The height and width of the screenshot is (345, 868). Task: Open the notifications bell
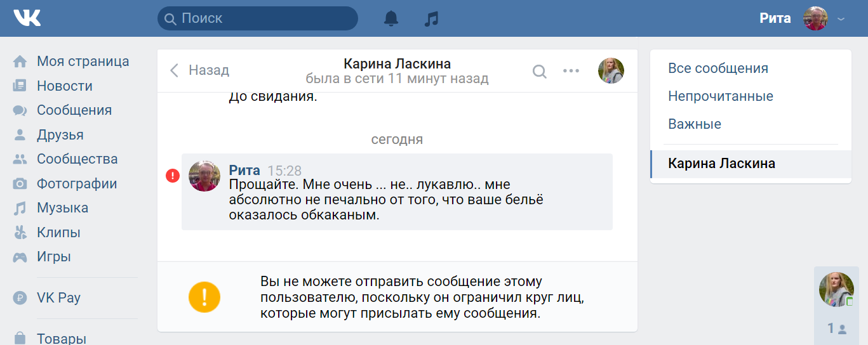pyautogui.click(x=391, y=19)
